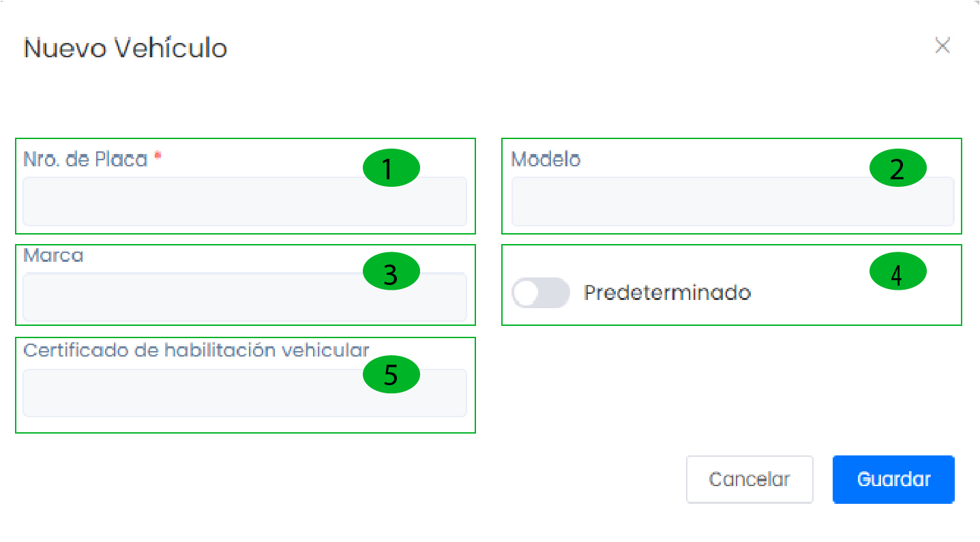
Task: Toggle the Predeterminado switch
Action: pyautogui.click(x=540, y=292)
